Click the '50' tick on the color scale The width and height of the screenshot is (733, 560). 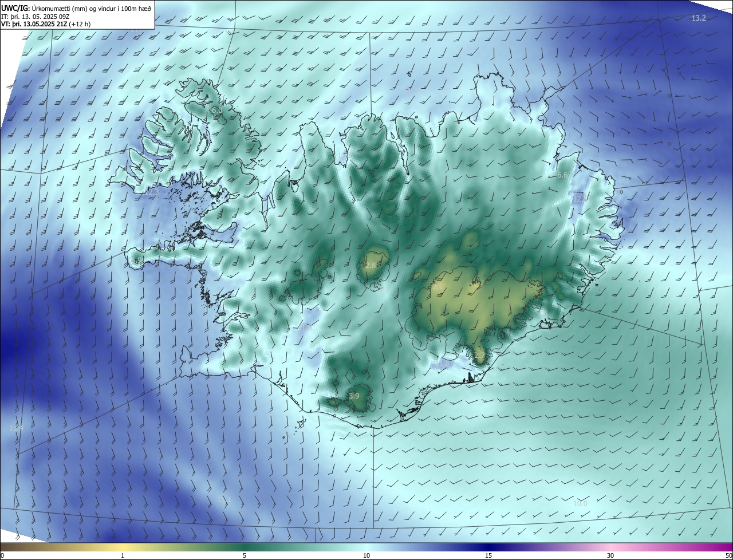728,556
